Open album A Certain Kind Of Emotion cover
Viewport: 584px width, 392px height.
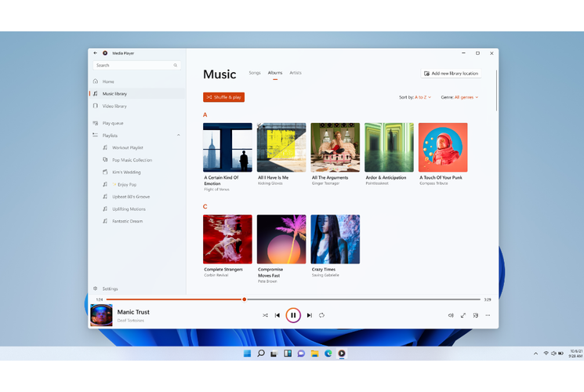[x=227, y=147]
